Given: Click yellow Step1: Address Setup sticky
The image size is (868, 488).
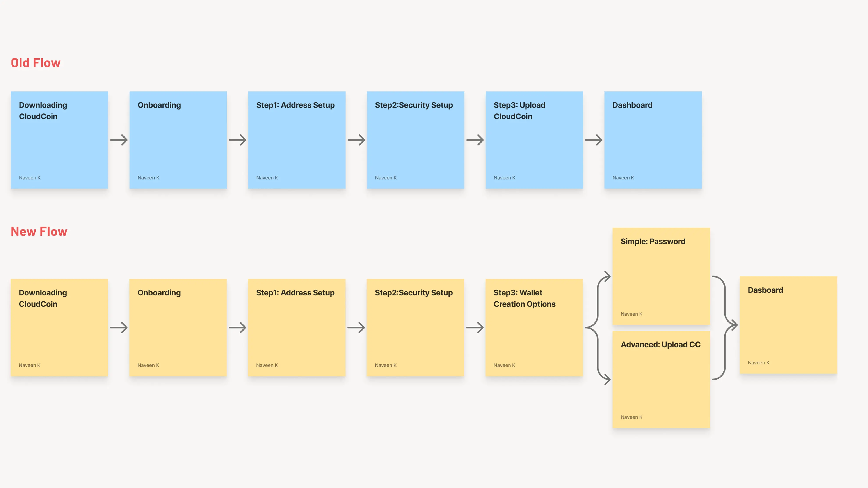Looking at the screenshot, I should [297, 327].
